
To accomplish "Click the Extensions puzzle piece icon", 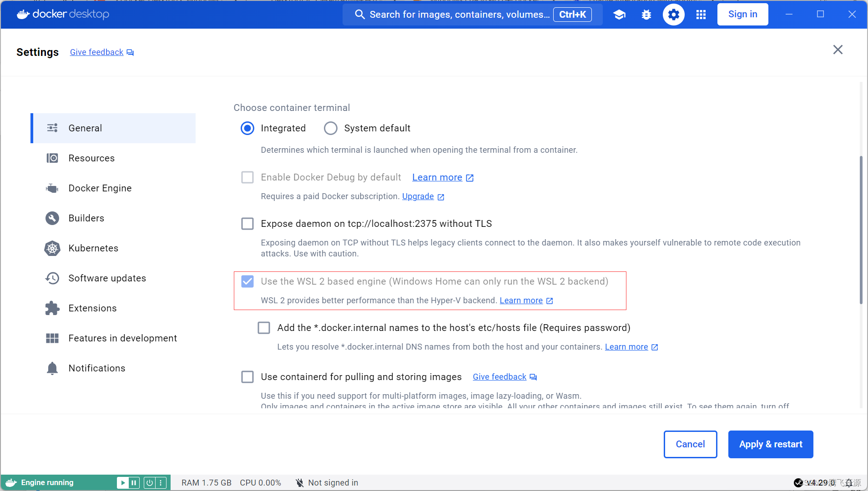I will click(52, 308).
